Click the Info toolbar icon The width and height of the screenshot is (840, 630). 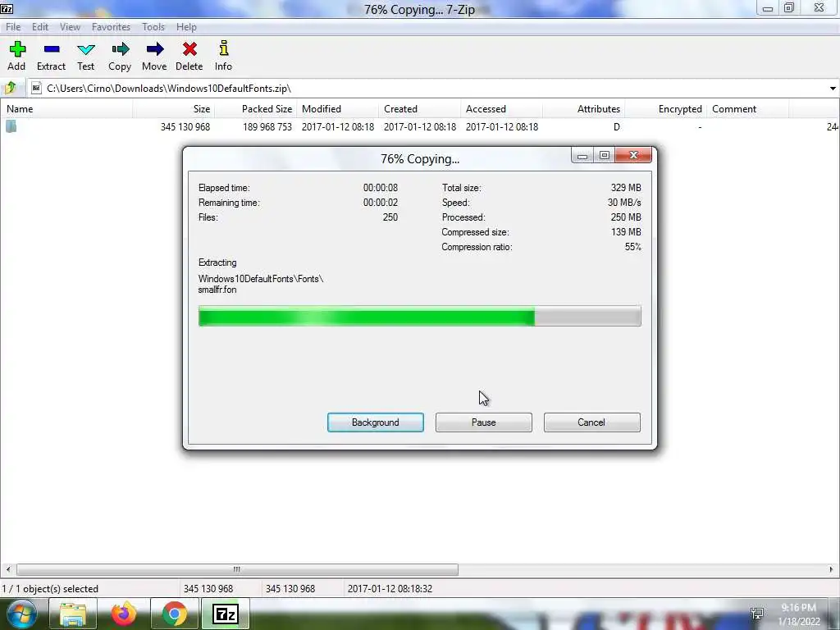[x=223, y=56]
